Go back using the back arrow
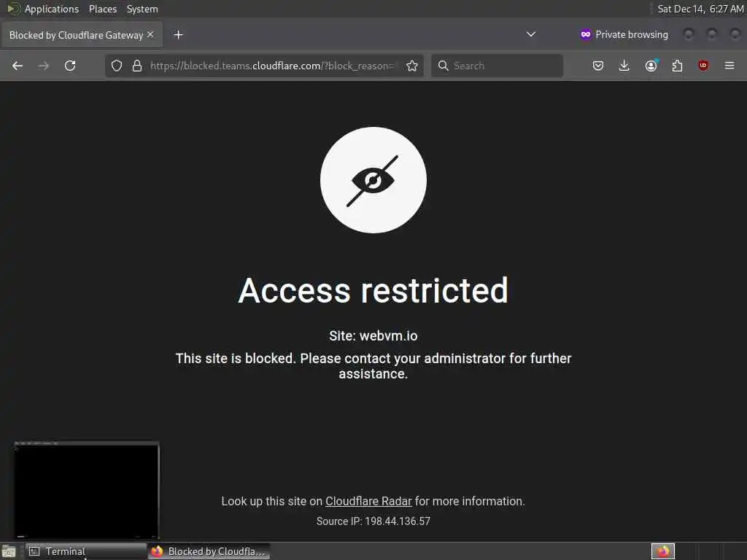The width and height of the screenshot is (747, 560). tap(18, 66)
